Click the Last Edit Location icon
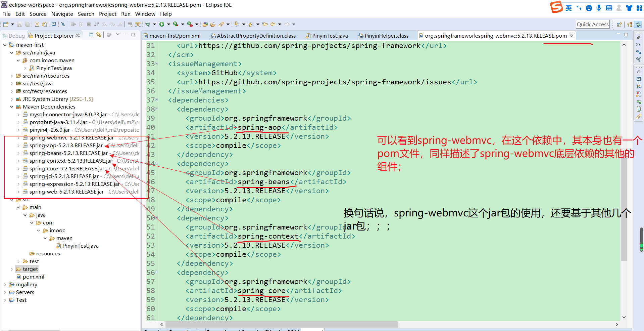644x331 pixels. tap(265, 24)
